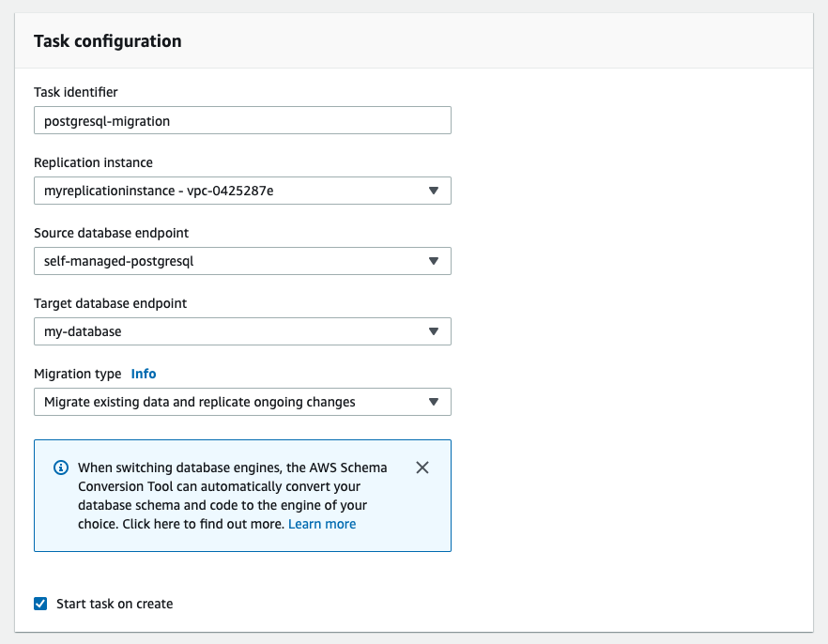Viewport: 828px width, 644px height.
Task: Open the Target database endpoint selector
Action: (242, 330)
